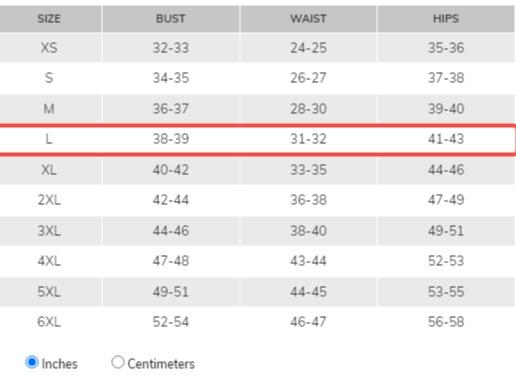
Task: Click the hips value 44-46
Action: point(446,170)
